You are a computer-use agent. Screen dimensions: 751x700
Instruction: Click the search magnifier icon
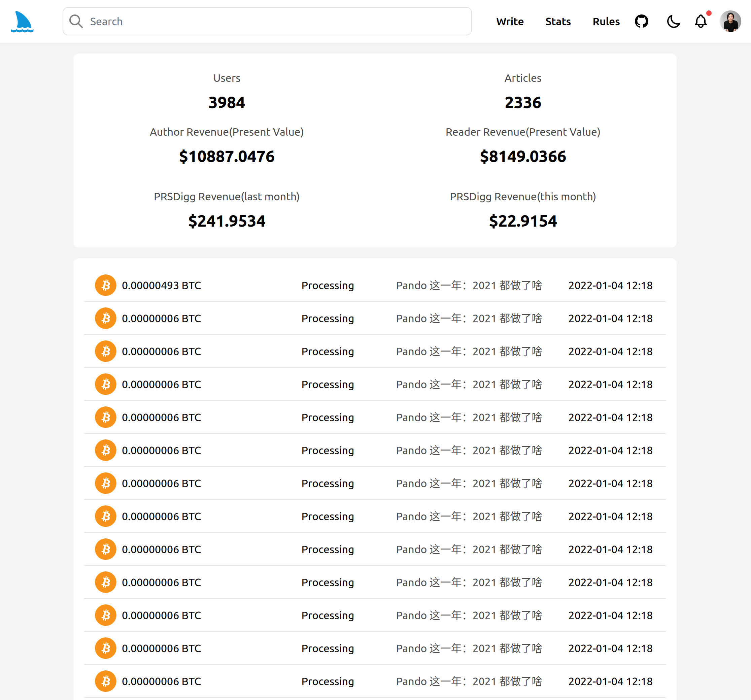click(76, 22)
